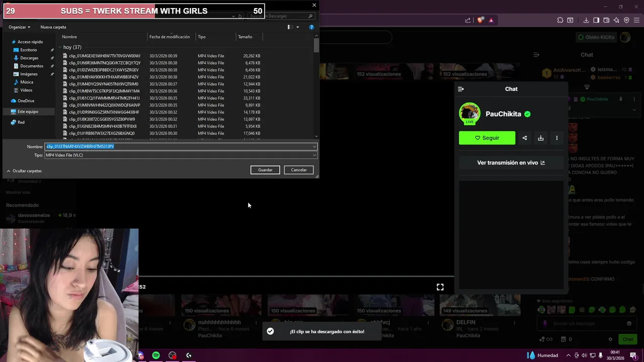This screenshot has width=644, height=362.
Task: Click the green Seguir button for PauChikita
Action: tap(487, 138)
